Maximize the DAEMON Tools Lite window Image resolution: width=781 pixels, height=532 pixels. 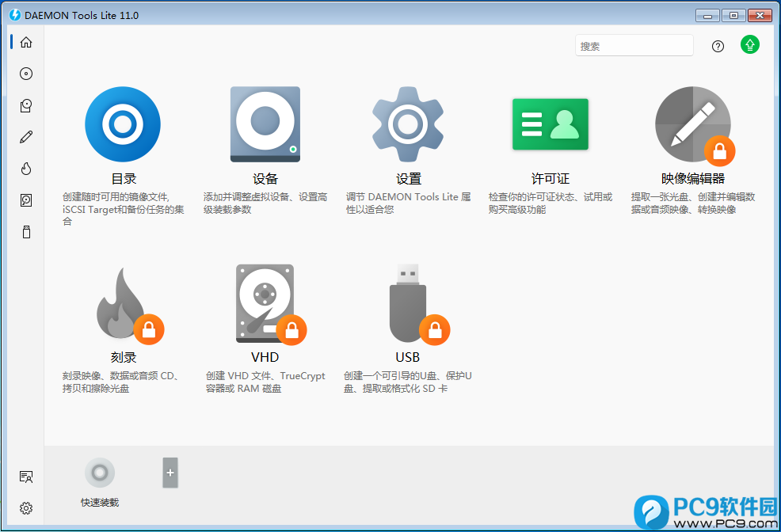(x=733, y=15)
